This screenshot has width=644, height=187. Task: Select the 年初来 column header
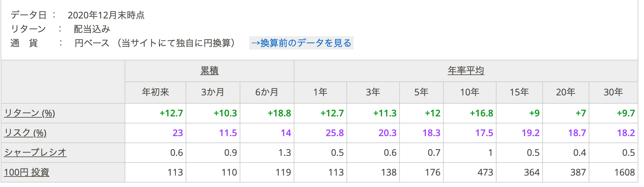pos(155,92)
